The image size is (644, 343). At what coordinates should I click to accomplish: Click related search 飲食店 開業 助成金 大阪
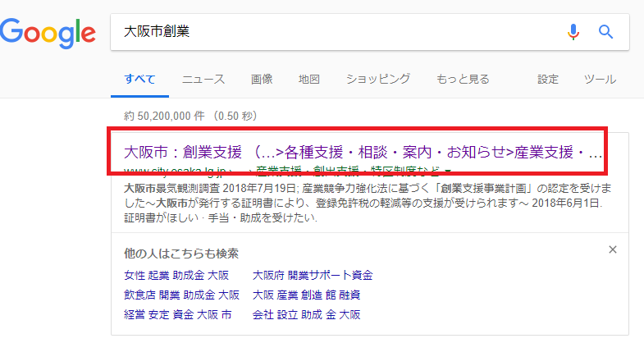(181, 295)
